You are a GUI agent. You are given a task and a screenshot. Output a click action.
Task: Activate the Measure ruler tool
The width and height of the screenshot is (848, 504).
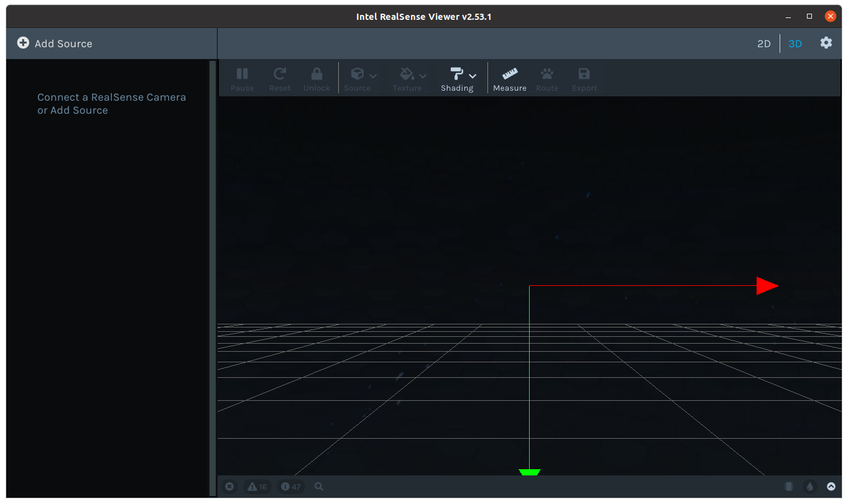pyautogui.click(x=510, y=79)
